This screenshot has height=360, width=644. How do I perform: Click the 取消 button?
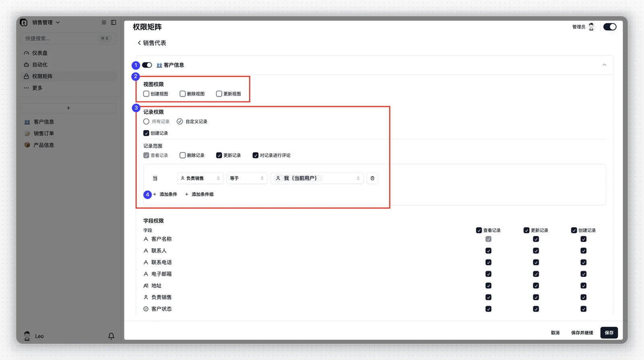555,333
